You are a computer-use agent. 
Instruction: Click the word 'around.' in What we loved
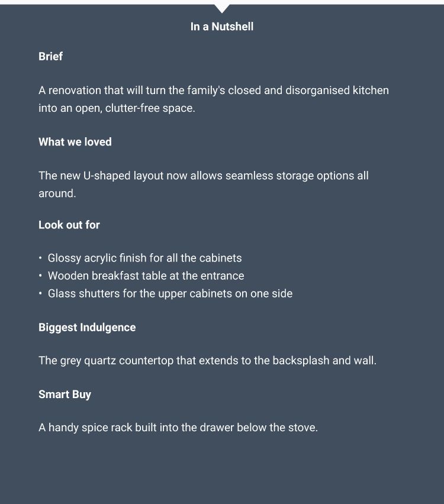[x=57, y=193]
